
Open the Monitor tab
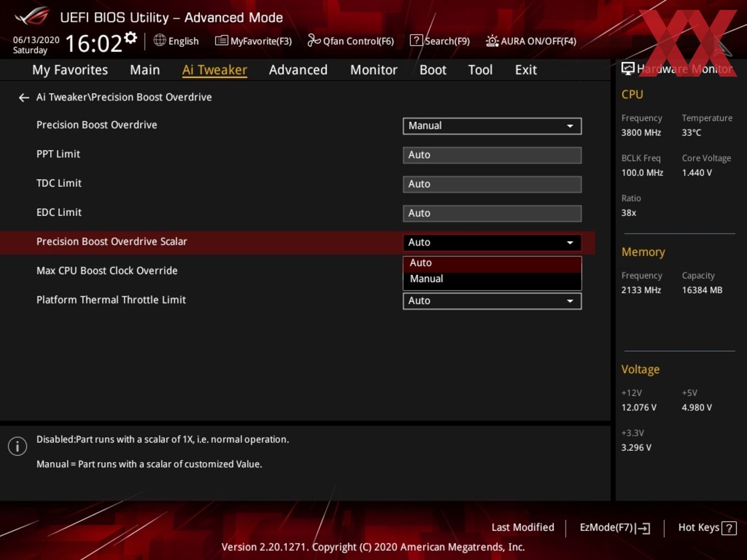point(374,70)
